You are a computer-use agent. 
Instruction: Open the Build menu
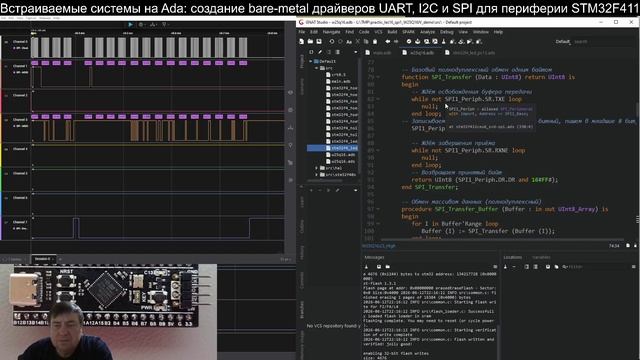click(392, 32)
